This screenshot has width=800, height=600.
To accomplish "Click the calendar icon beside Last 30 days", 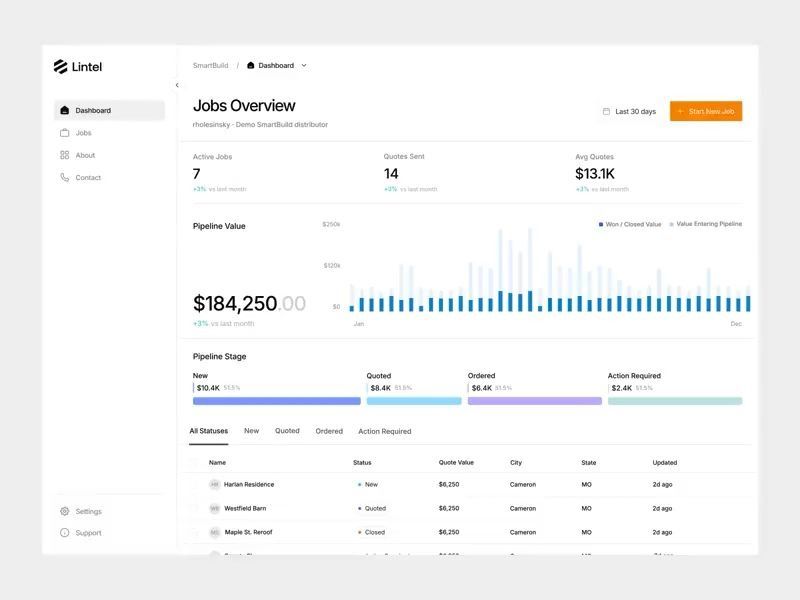I will tap(606, 111).
